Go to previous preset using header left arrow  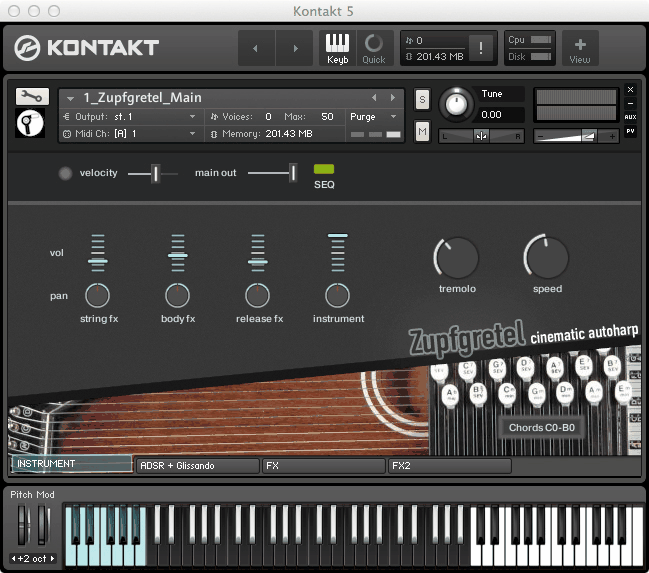click(x=256, y=48)
